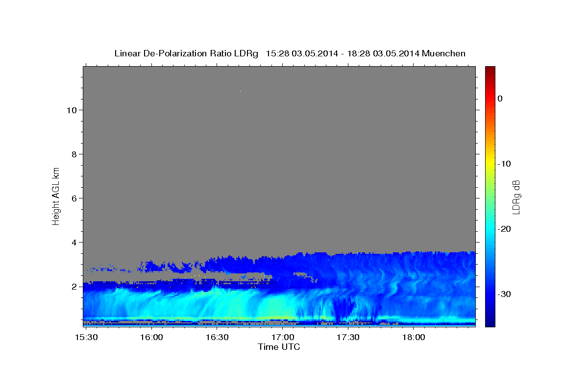Viewport: 588px width, 392px height.
Task: Click the 17:00 time tick label
Action: [283, 338]
